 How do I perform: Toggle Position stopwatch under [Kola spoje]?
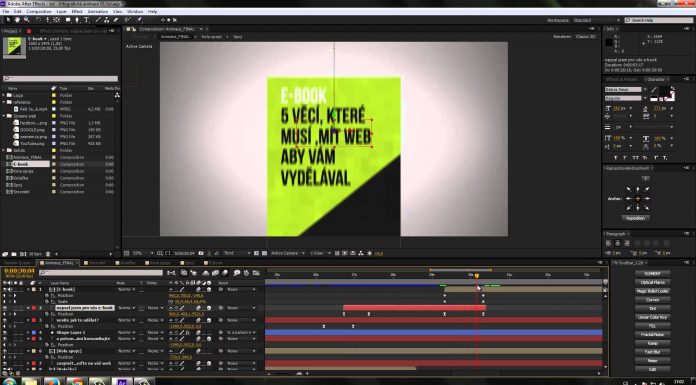point(47,357)
